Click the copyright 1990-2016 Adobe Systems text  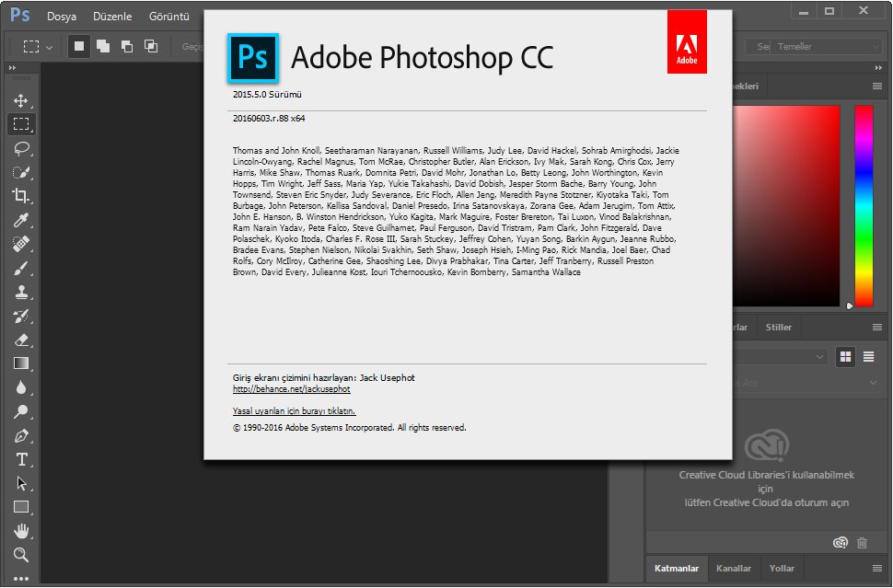point(349,428)
